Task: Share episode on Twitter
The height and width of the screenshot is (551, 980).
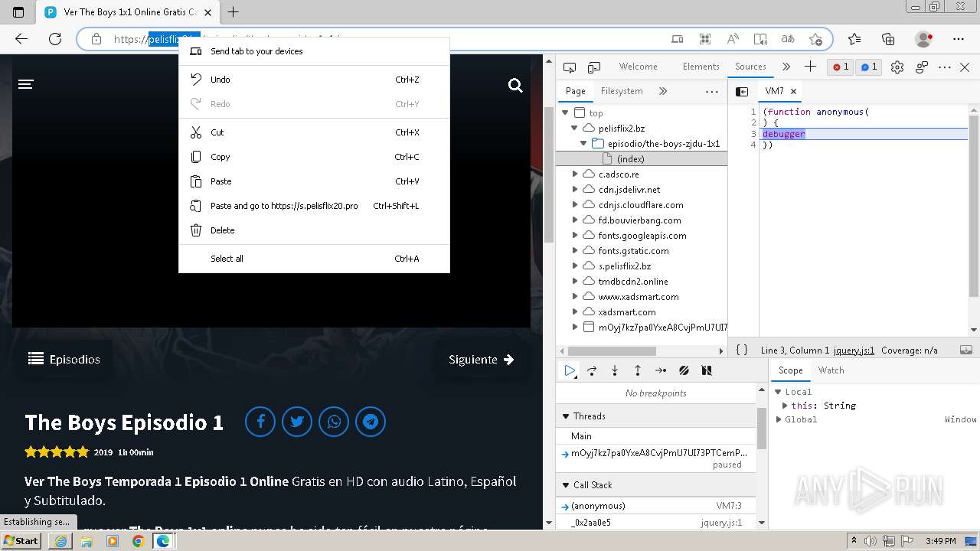Action: 297,422
